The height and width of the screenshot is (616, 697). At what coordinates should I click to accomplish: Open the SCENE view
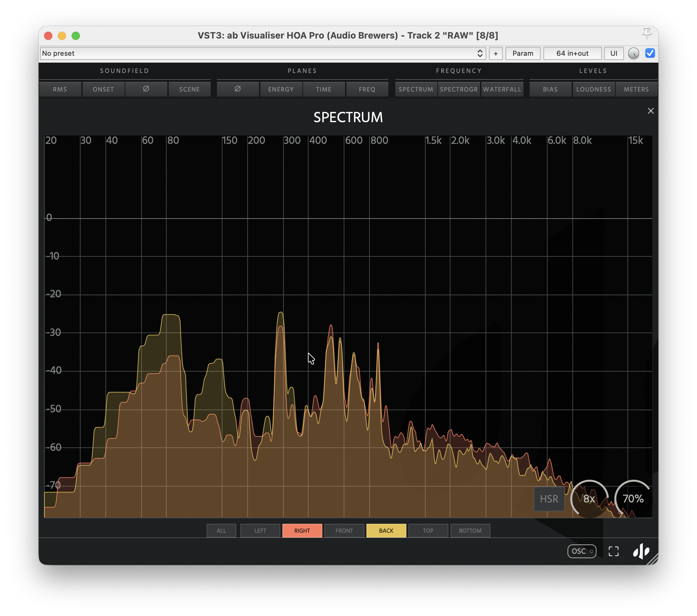coord(189,89)
